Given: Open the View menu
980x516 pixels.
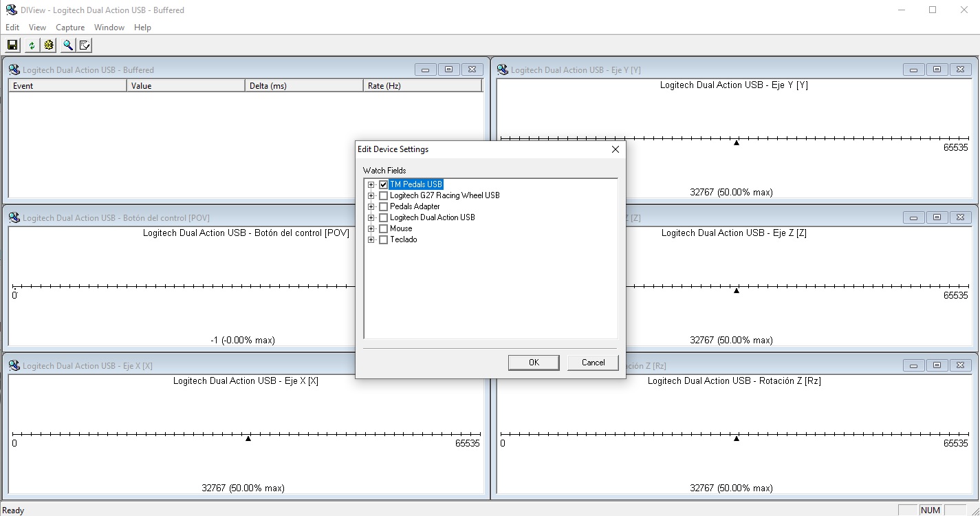Looking at the screenshot, I should click(x=37, y=28).
